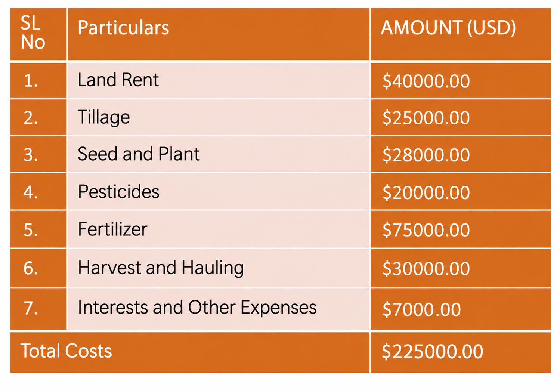
Task: Click the Harvest and Hauling cell
Action: (219, 268)
